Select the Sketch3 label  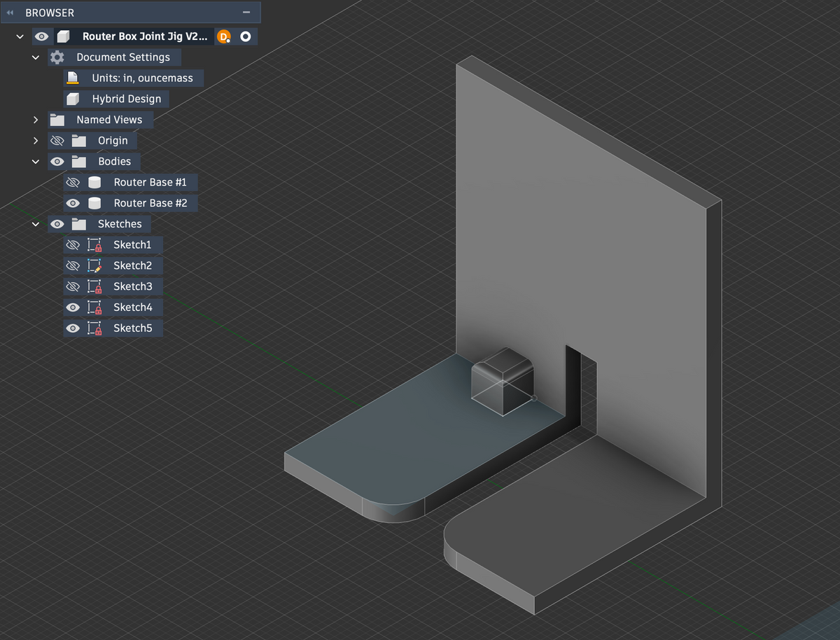[132, 286]
